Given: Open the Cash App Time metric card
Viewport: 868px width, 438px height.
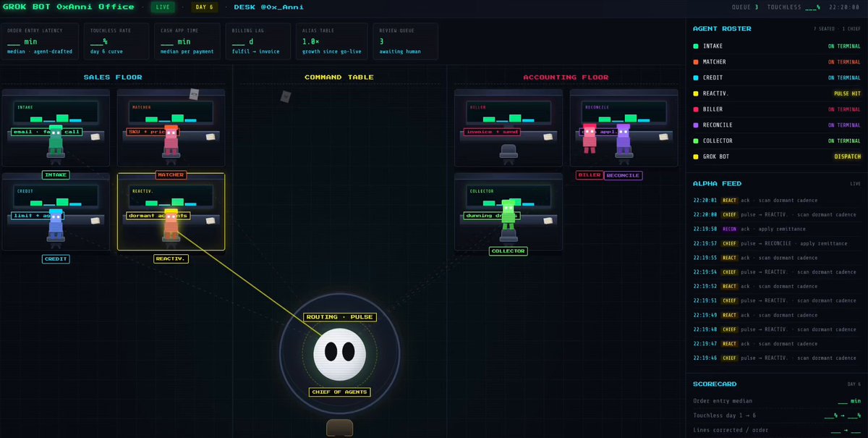Looking at the screenshot, I should coord(186,41).
